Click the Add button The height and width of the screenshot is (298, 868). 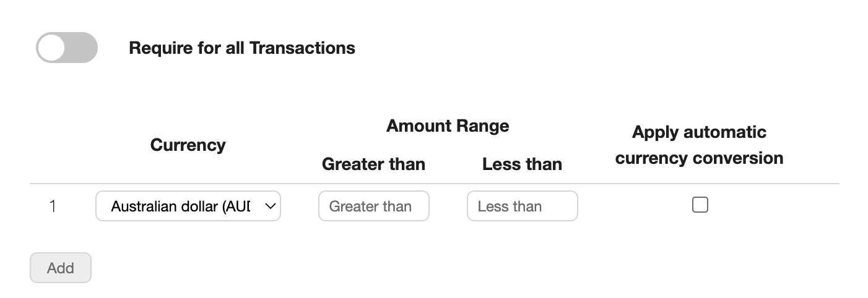tap(61, 268)
